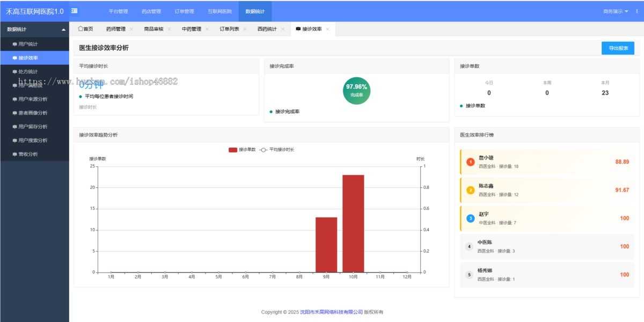Click the 禾高互联网医院1.0 logo title
Viewport: 644px width, 322px height.
click(34, 11)
